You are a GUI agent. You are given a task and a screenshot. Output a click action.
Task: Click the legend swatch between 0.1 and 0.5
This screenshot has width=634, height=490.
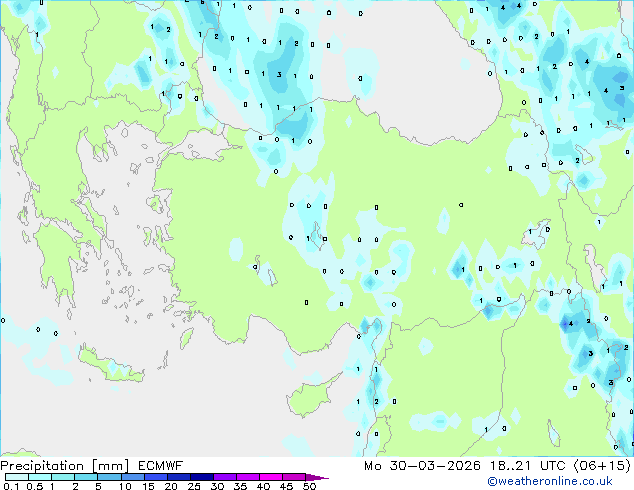coord(17,477)
